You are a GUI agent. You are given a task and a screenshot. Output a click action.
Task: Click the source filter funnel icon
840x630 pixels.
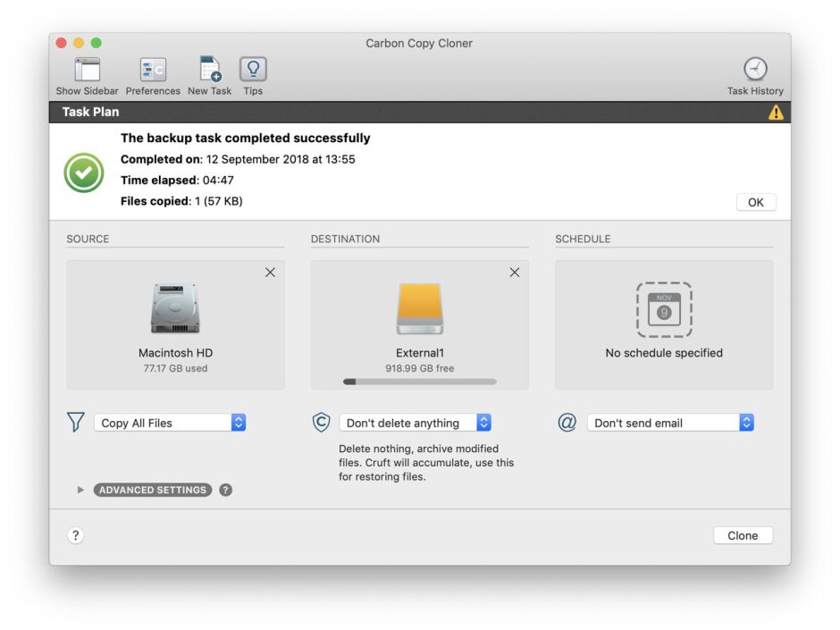76,423
